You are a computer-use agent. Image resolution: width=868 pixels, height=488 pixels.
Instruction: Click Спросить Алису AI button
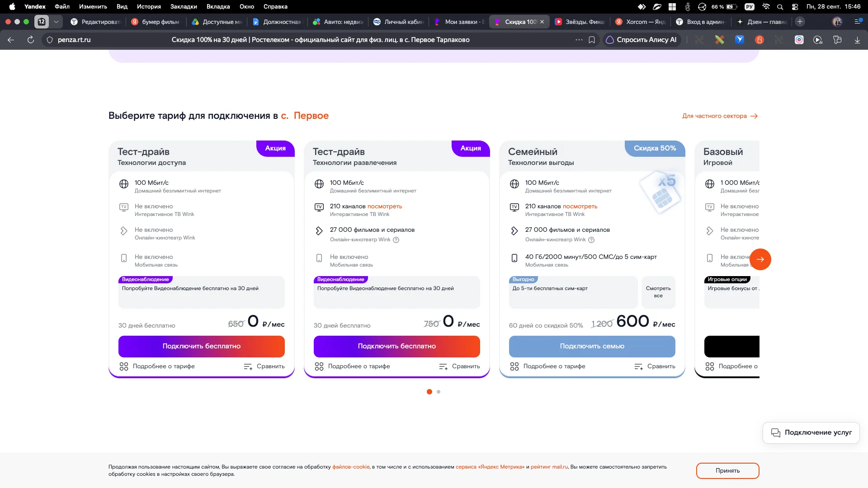[641, 40]
